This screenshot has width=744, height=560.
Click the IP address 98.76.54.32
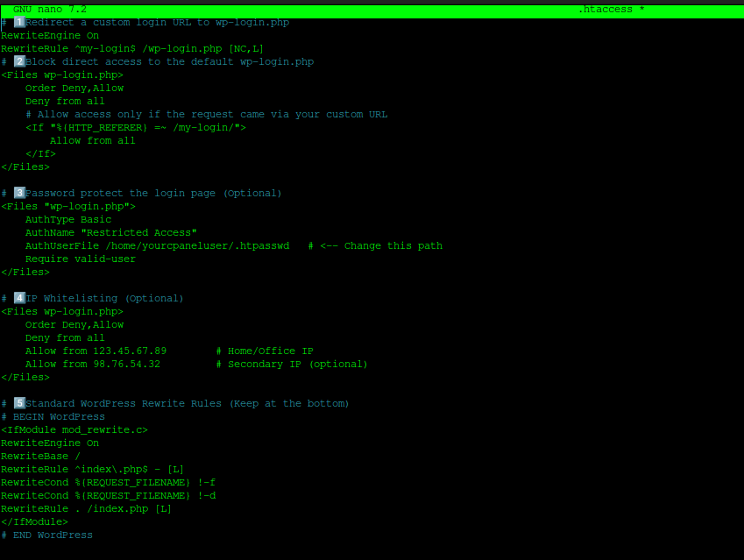pyautogui.click(x=126, y=364)
